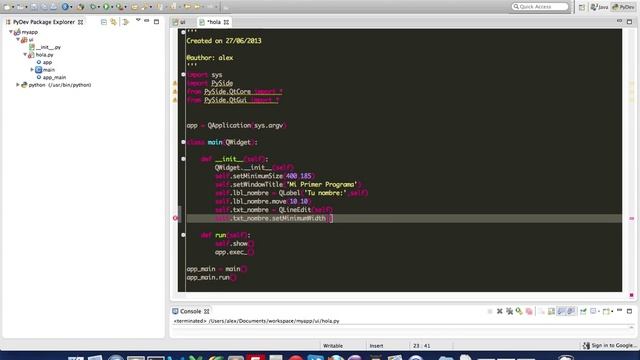Collapse the hola.py file node

tap(25, 55)
